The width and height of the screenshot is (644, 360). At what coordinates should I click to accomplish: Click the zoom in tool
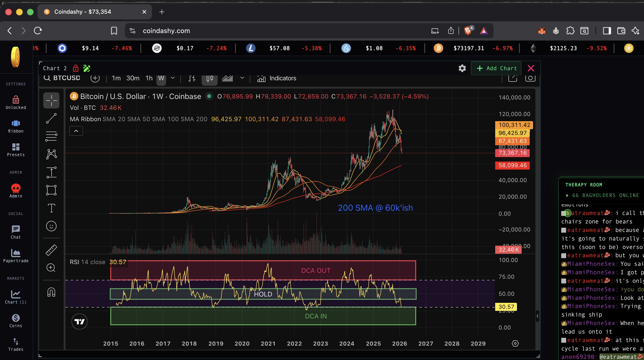pyautogui.click(x=51, y=268)
